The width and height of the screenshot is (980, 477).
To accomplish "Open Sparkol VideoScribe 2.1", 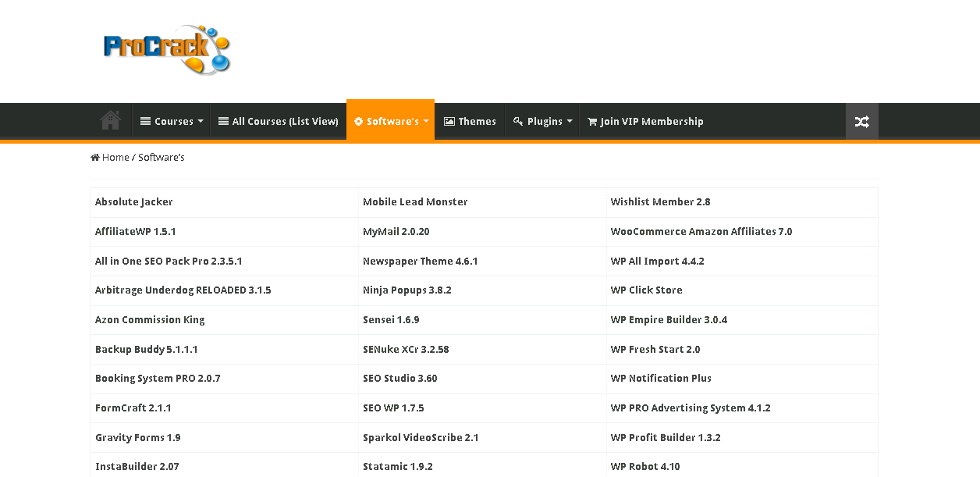I will [x=421, y=438].
